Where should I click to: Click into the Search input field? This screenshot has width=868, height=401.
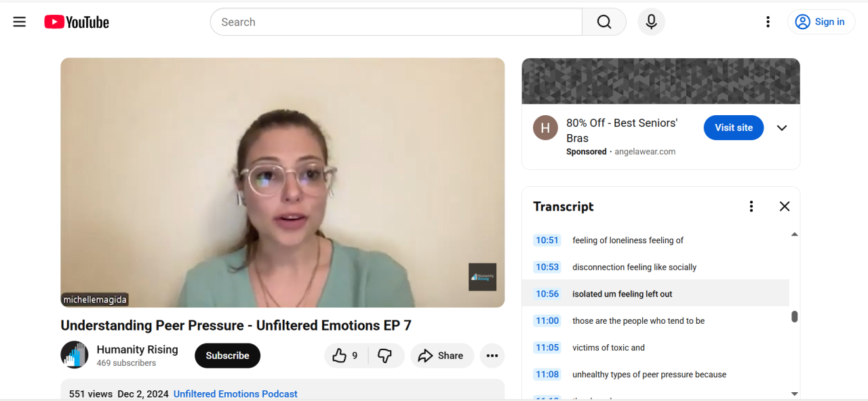396,22
